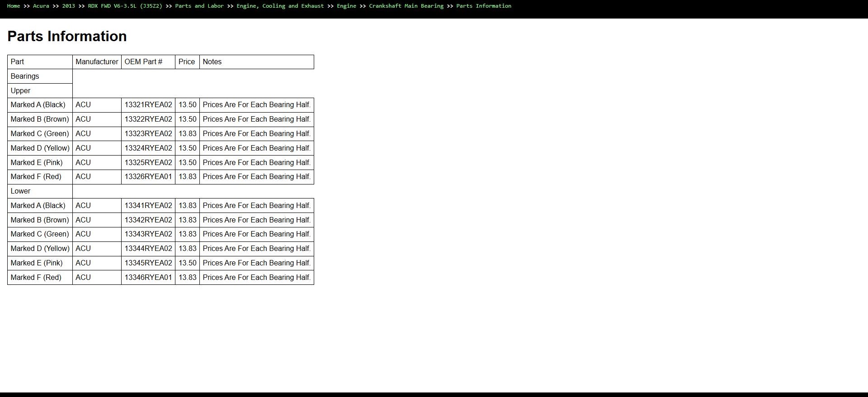868x397 pixels.
Task: Select part number 13322RYEA02
Action: pos(148,119)
